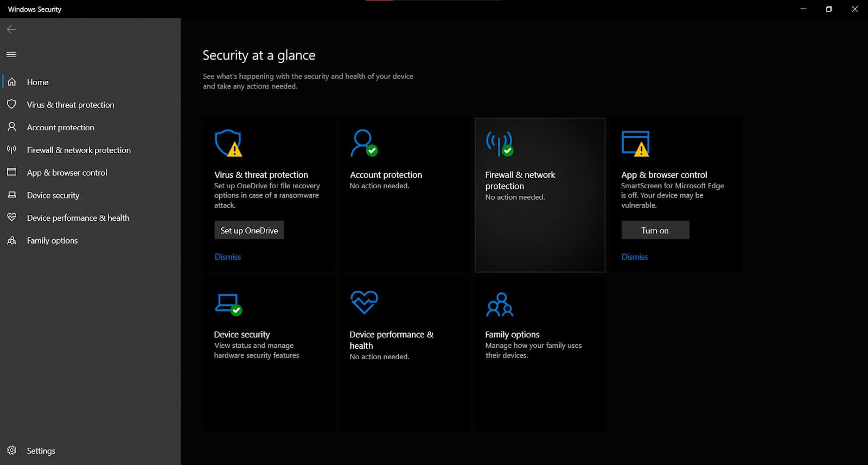Viewport: 868px width, 465px height.
Task: Click 'Manage how your family uses their devices' text
Action: [533, 351]
